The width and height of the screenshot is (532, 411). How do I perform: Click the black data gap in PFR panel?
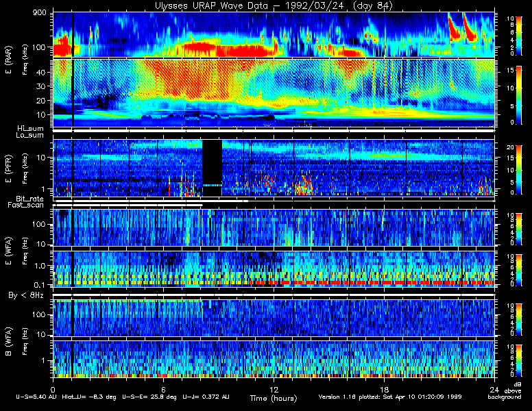(x=212, y=168)
